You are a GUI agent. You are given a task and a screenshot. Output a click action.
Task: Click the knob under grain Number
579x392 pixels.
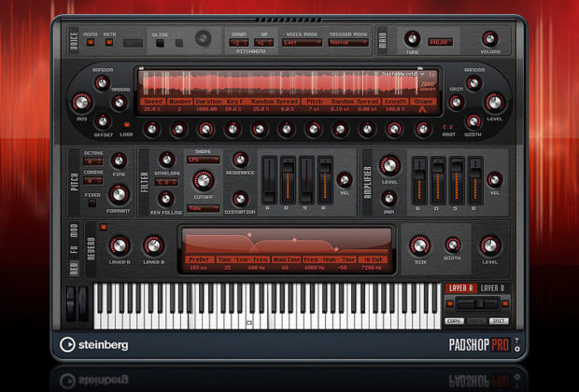178,129
